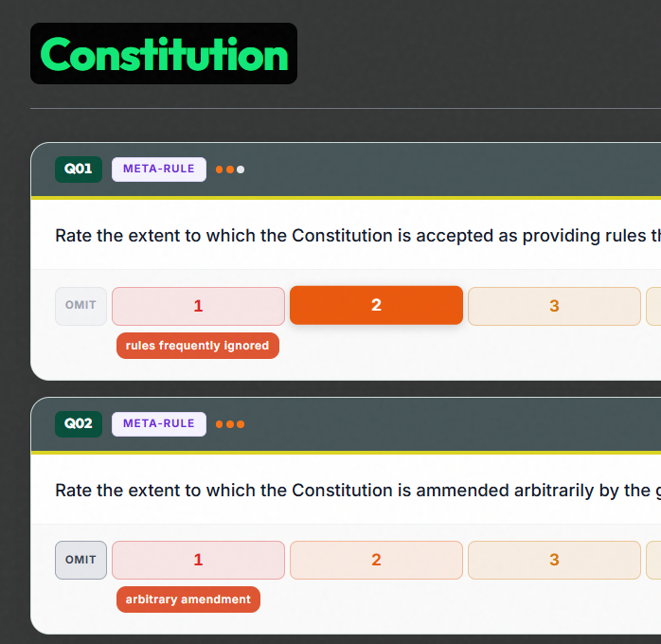Click the "rules frequently ignored" label
This screenshot has height=644, width=661.
[197, 346]
